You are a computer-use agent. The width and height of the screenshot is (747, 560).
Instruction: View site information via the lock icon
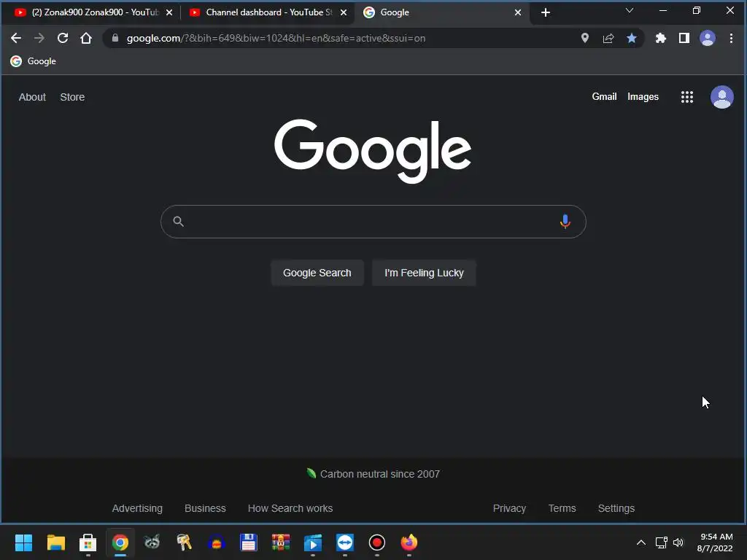pos(115,38)
